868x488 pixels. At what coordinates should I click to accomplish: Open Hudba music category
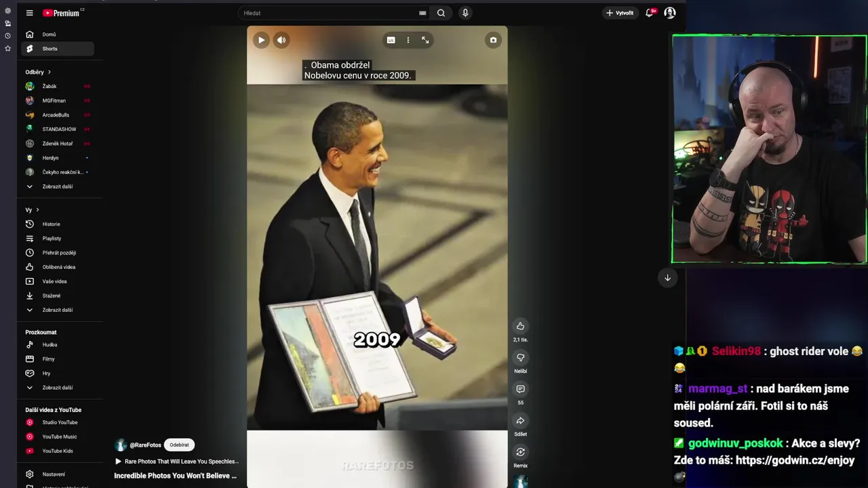[58, 344]
